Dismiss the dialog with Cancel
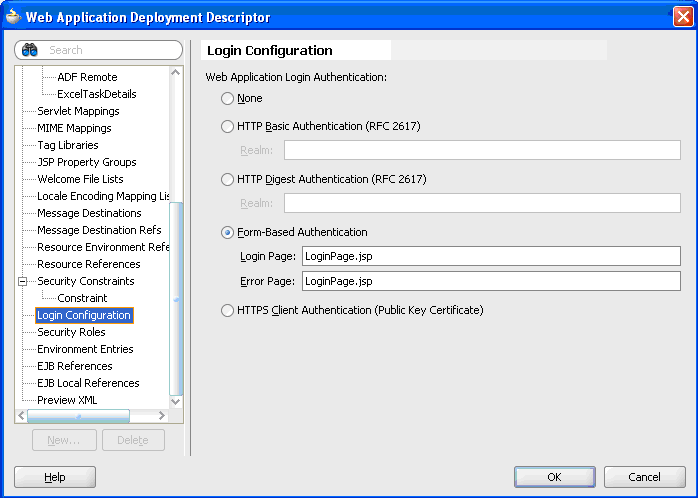698x498 pixels. point(645,477)
